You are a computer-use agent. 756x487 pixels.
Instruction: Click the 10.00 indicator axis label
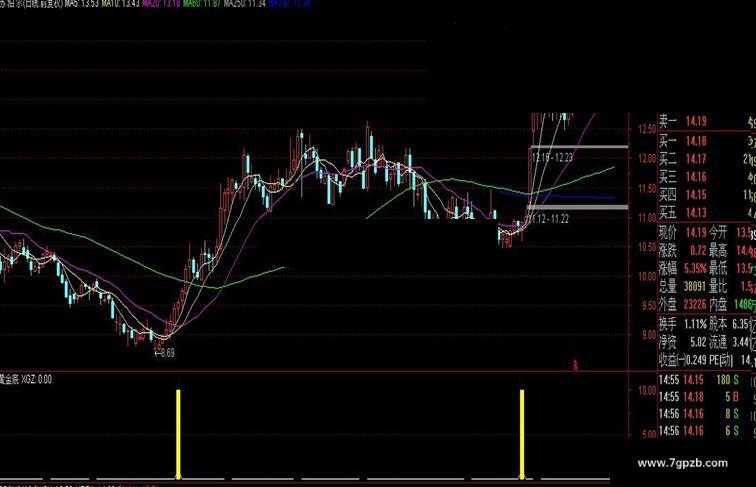point(647,391)
